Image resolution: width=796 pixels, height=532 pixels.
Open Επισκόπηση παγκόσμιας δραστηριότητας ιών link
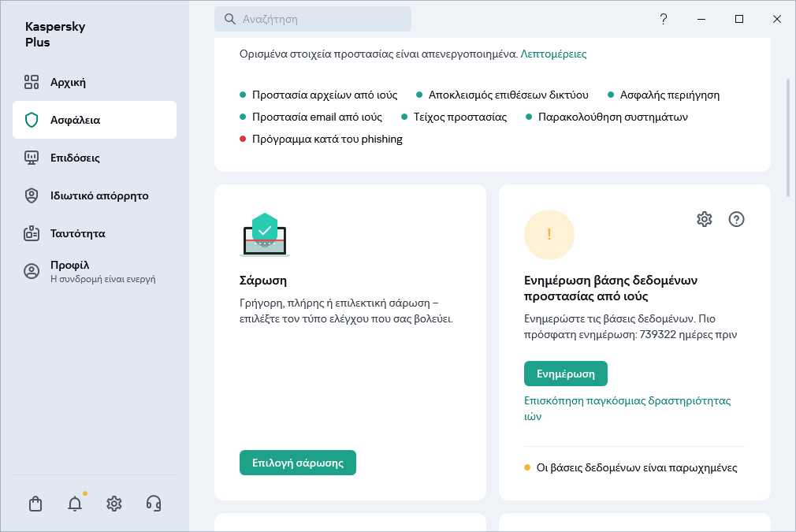(627, 400)
